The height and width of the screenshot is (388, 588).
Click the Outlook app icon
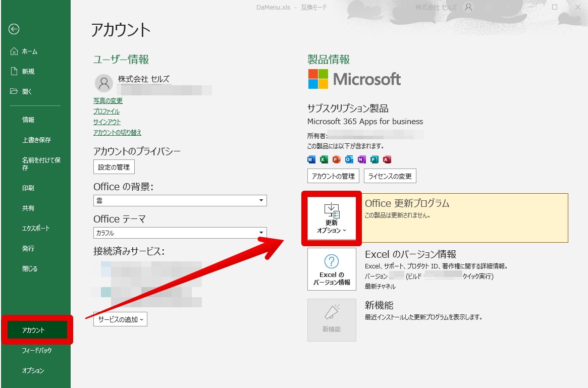(x=349, y=160)
